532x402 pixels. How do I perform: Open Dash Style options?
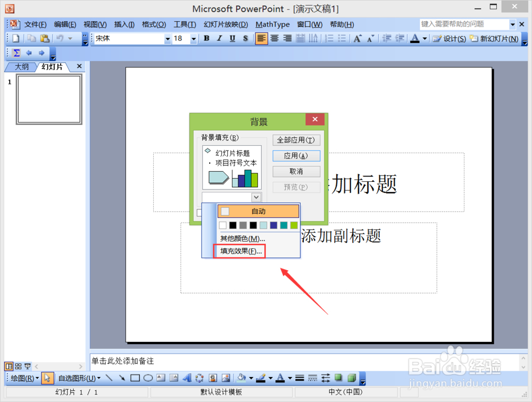(x=312, y=378)
